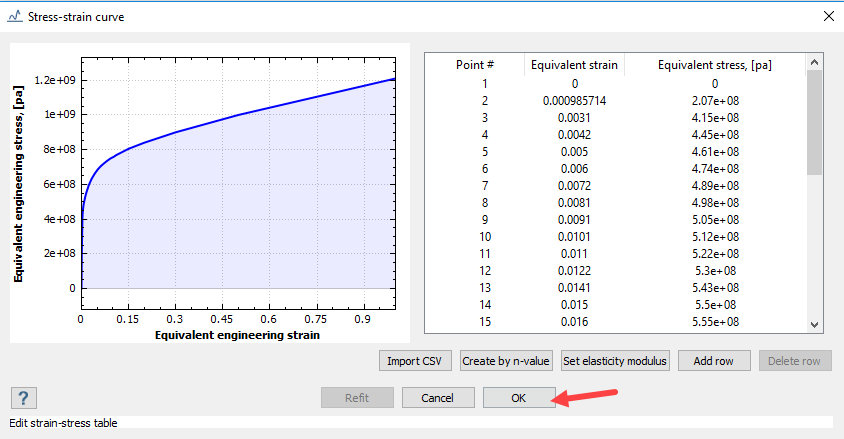Click the stress-strain curve title bar icon

(x=15, y=16)
